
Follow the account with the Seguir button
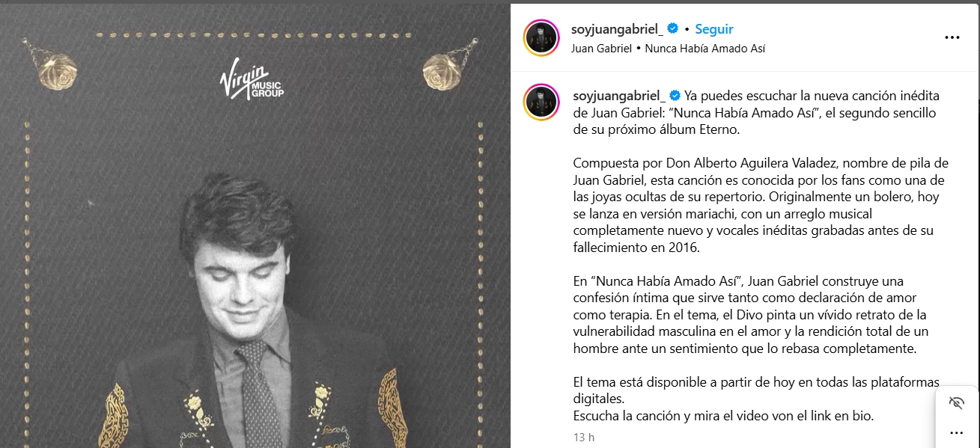714,29
